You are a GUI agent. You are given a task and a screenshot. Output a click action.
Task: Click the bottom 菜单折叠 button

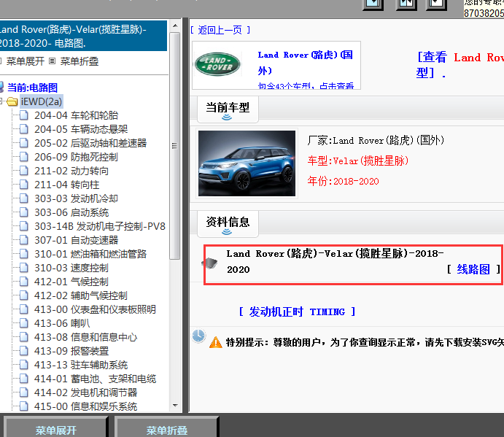click(167, 428)
